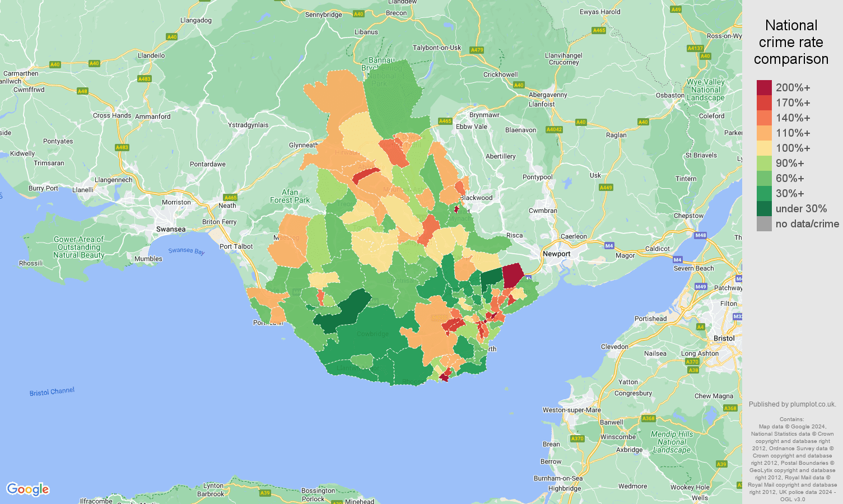The width and height of the screenshot is (843, 504).
Task: Click the 30%+ green legend swatch
Action: click(764, 193)
